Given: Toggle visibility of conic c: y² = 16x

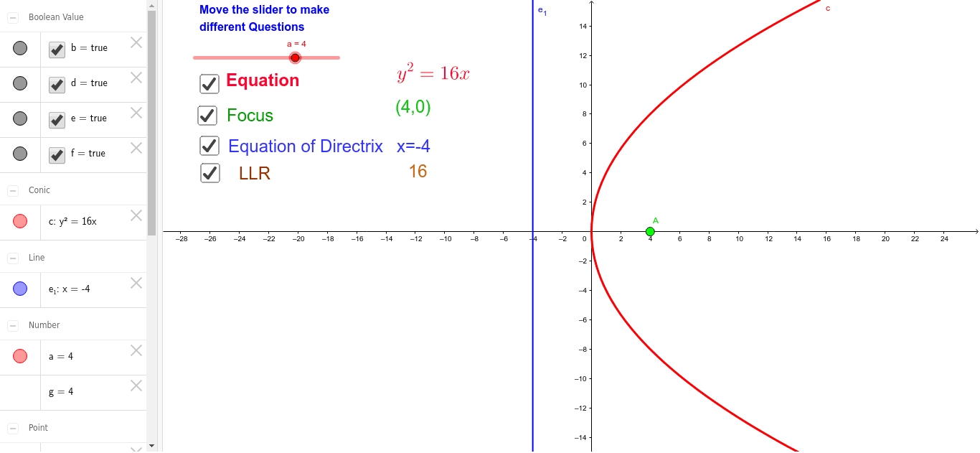Looking at the screenshot, I should [20, 221].
